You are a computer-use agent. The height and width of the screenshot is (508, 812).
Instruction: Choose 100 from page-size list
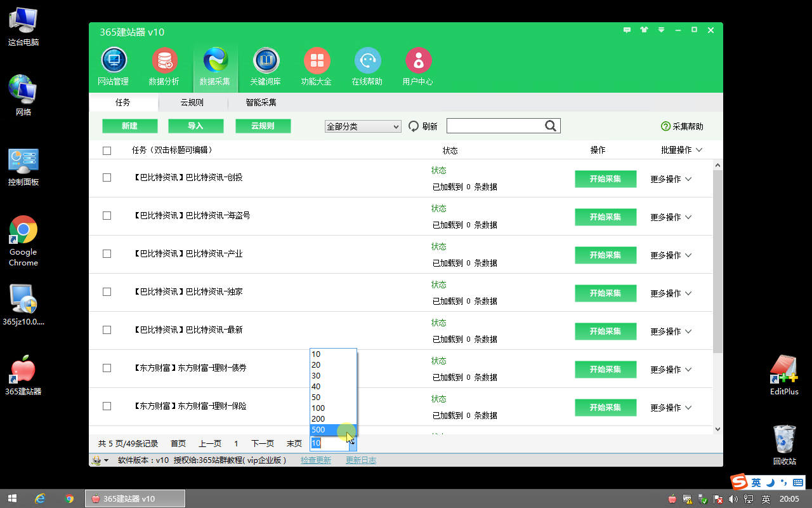pos(333,408)
